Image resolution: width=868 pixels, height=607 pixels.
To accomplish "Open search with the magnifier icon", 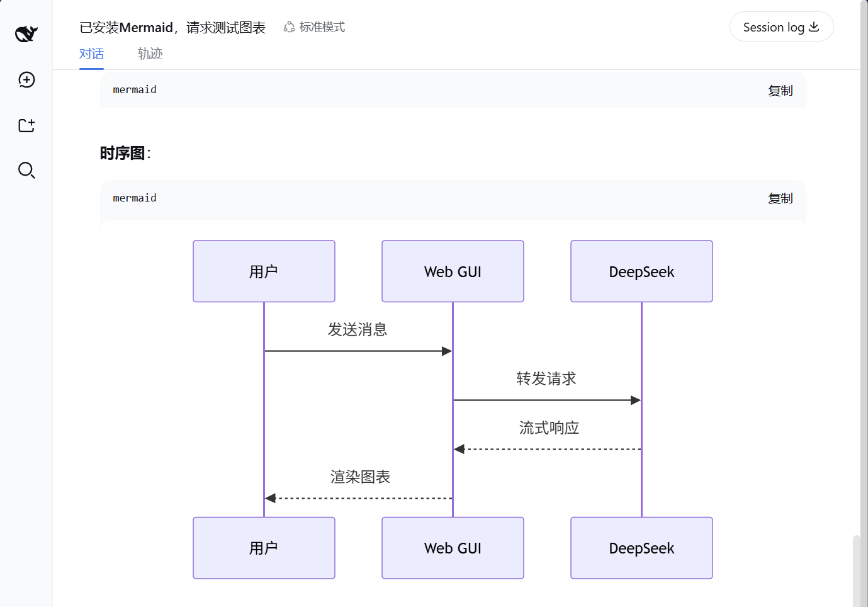I will (26, 171).
